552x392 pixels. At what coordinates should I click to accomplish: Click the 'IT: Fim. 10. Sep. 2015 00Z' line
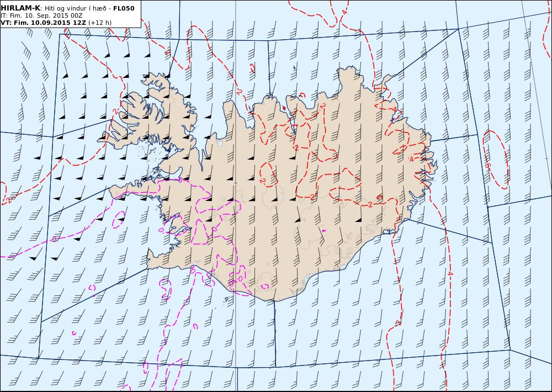pos(42,15)
